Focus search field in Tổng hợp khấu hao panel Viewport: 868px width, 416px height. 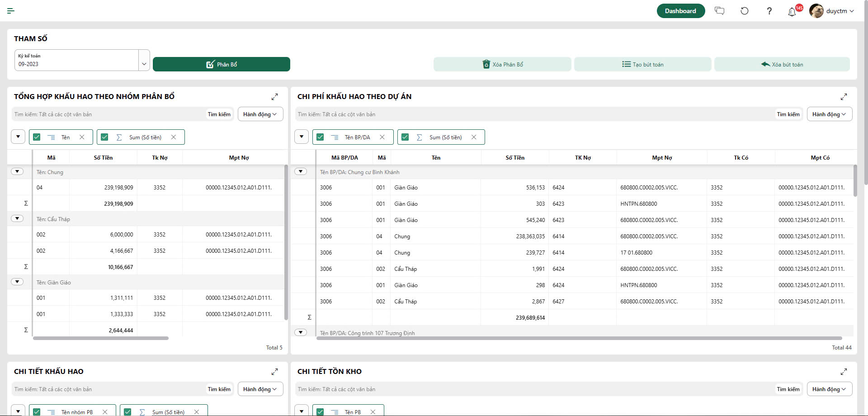point(108,114)
